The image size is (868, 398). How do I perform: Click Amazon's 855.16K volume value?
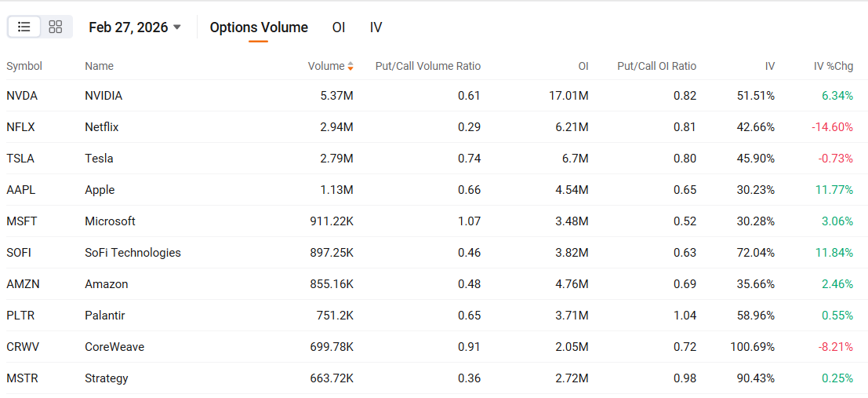click(x=332, y=284)
